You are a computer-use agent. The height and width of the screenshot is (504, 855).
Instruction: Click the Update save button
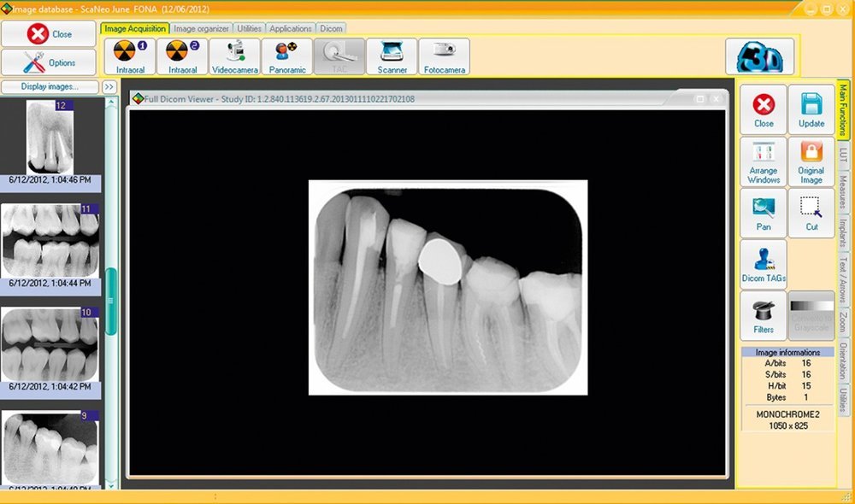[x=811, y=110]
